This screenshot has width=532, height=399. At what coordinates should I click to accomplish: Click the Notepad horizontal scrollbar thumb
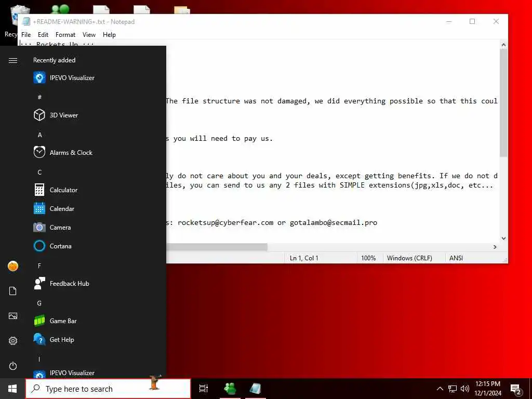(x=217, y=247)
